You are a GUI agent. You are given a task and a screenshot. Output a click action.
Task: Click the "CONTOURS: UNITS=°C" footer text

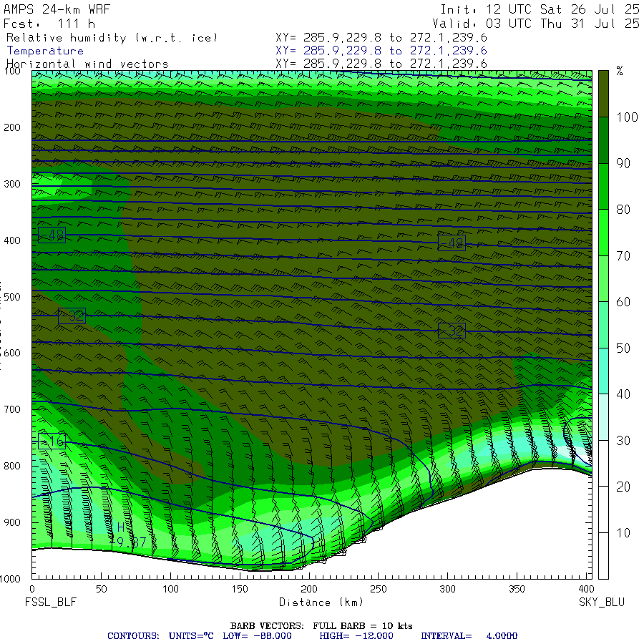(x=160, y=636)
